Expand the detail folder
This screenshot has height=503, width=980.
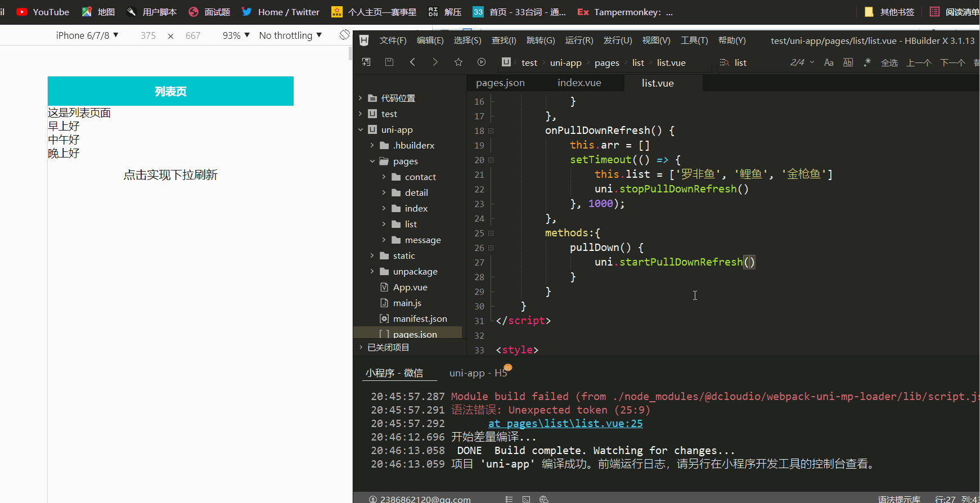click(384, 192)
